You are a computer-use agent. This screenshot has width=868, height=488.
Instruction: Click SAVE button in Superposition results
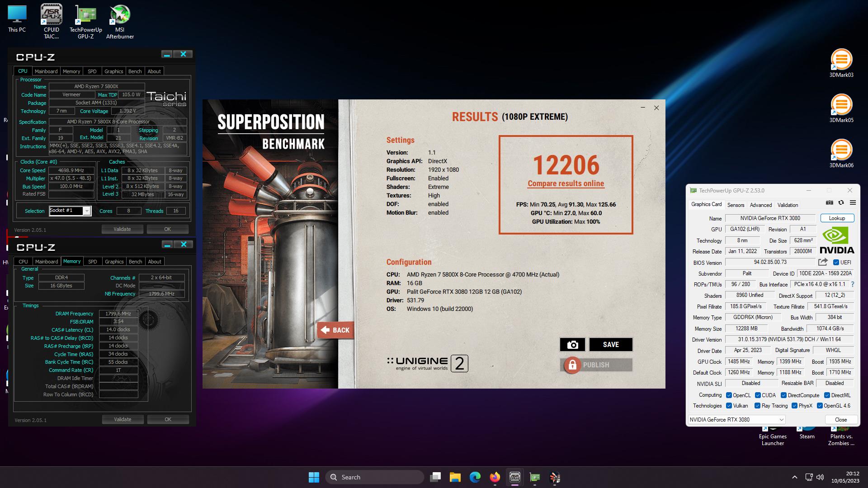pos(611,345)
